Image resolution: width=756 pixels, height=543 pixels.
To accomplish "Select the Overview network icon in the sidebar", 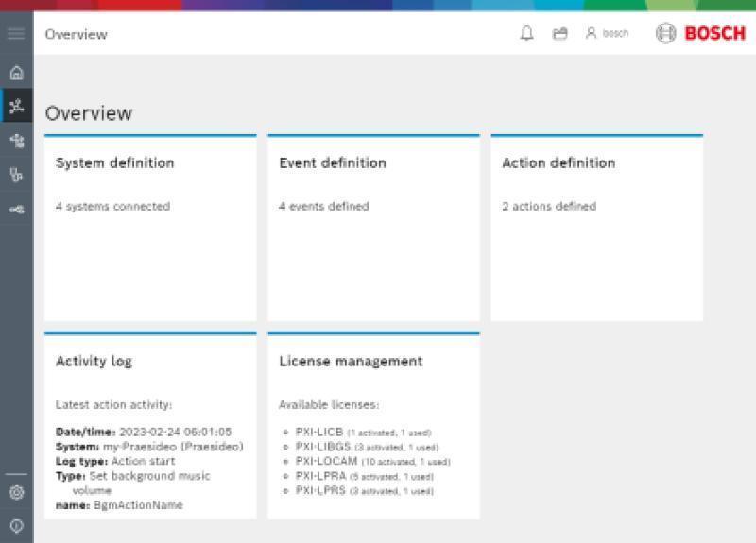I will [16, 106].
